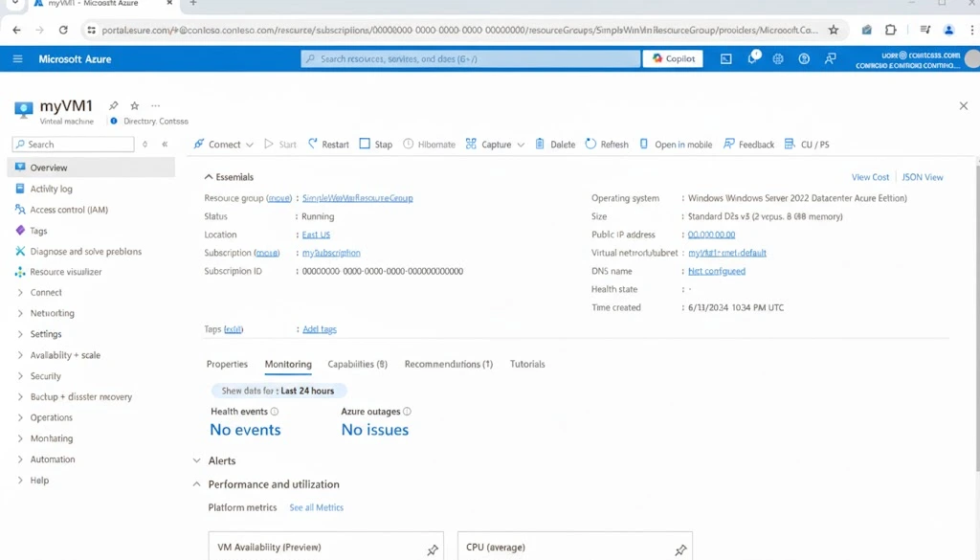Open the Tutorials tab
Image resolution: width=980 pixels, height=560 pixels.
pyautogui.click(x=527, y=364)
